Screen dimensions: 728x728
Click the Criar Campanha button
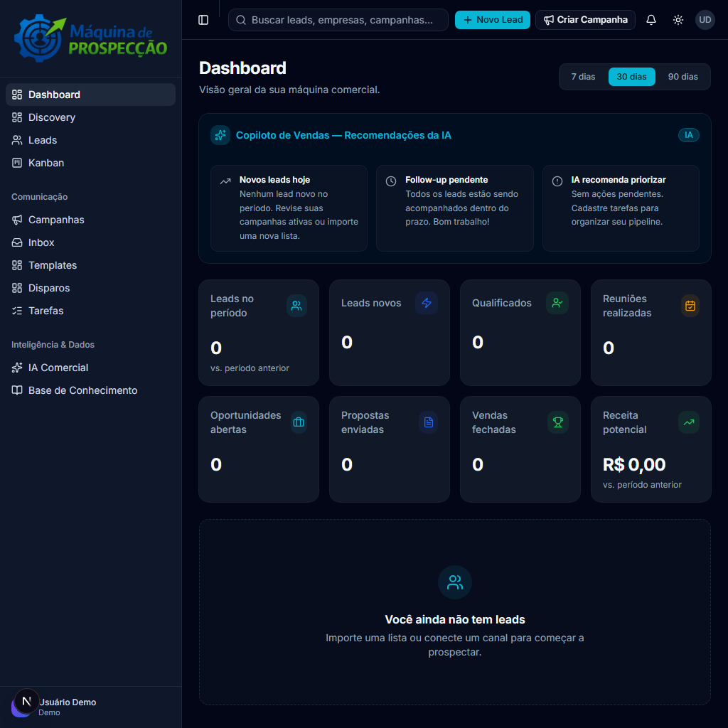(585, 20)
